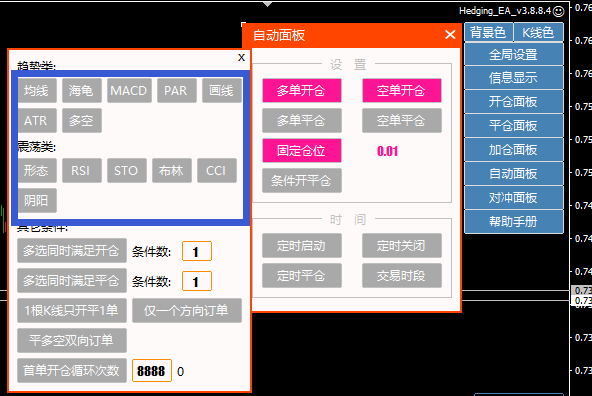Open the 平仓面板 close position panel
Viewport: 592px width, 396px height.
point(514,126)
